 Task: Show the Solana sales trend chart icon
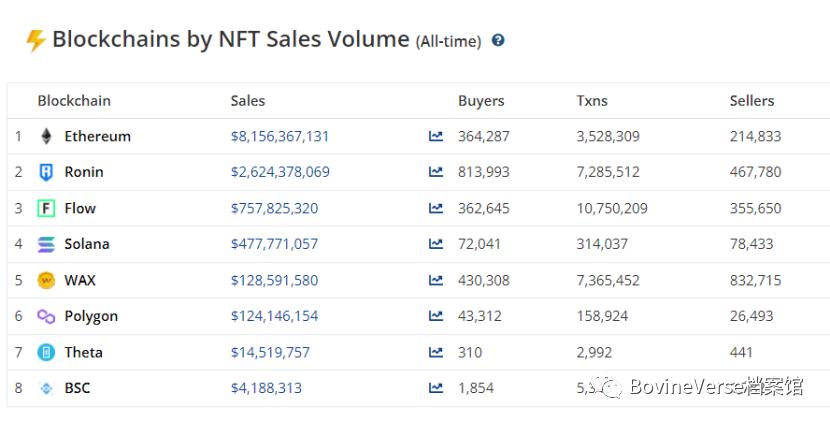pos(436,244)
